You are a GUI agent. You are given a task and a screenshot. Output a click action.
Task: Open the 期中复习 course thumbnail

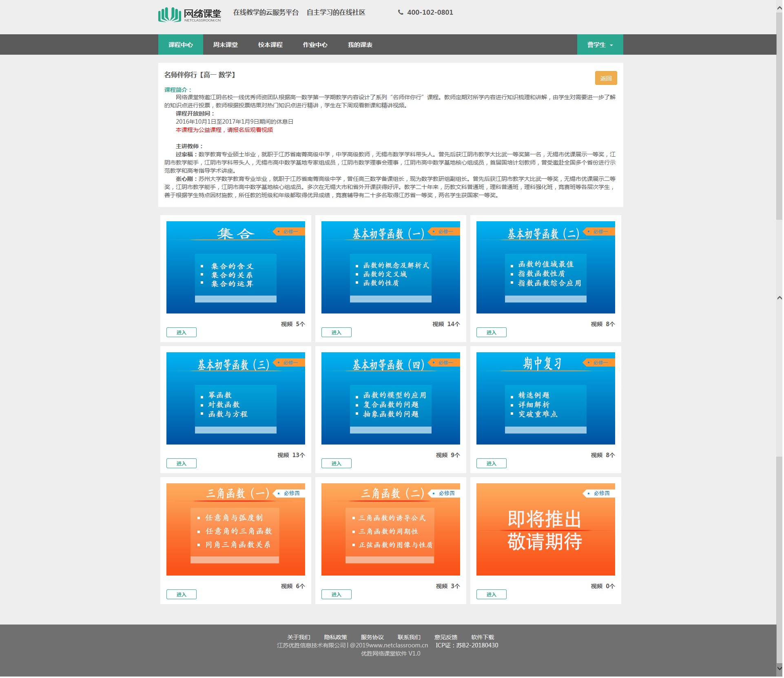545,398
